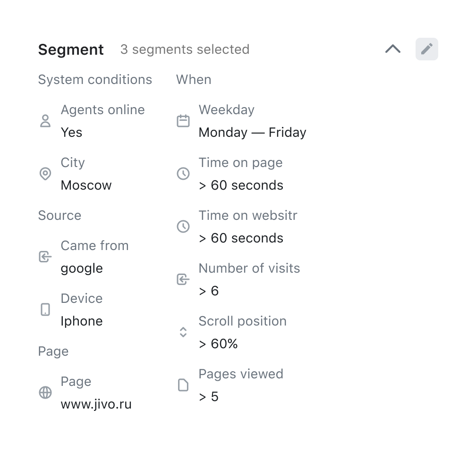
Task: Click the pencil edit segment button
Action: [426, 49]
